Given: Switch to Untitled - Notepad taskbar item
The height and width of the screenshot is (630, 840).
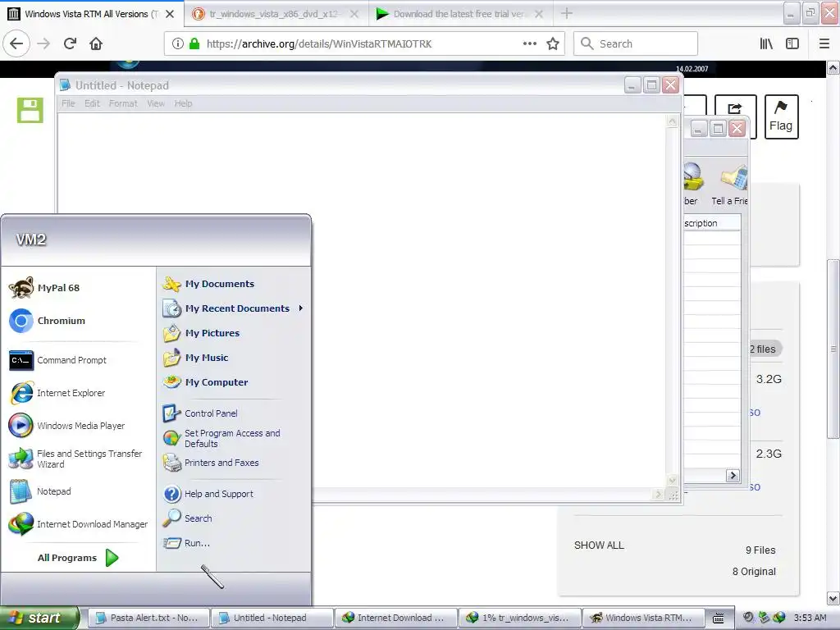Looking at the screenshot, I should pyautogui.click(x=271, y=618).
